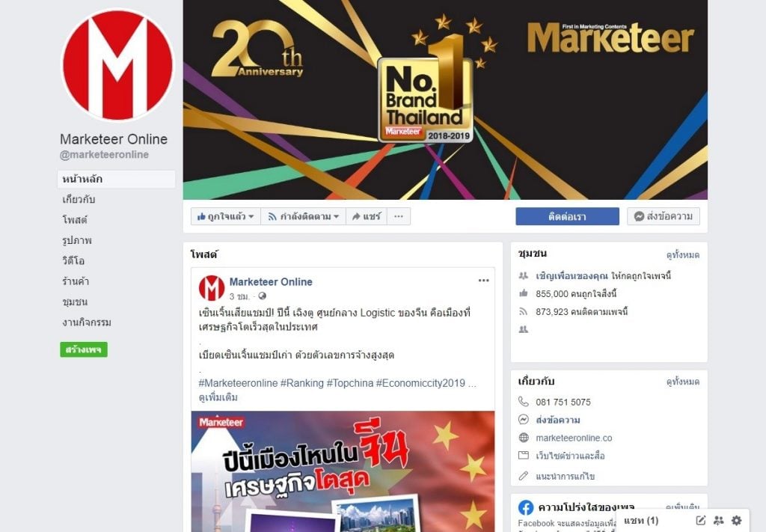Open the แชร์ share button
Viewport: 766px width, 532px height.
coord(367,216)
